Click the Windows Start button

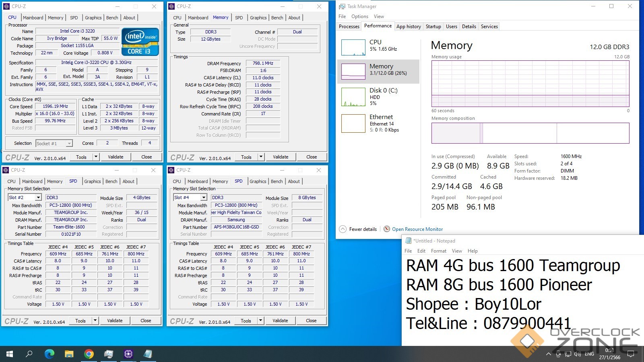[x=10, y=354]
